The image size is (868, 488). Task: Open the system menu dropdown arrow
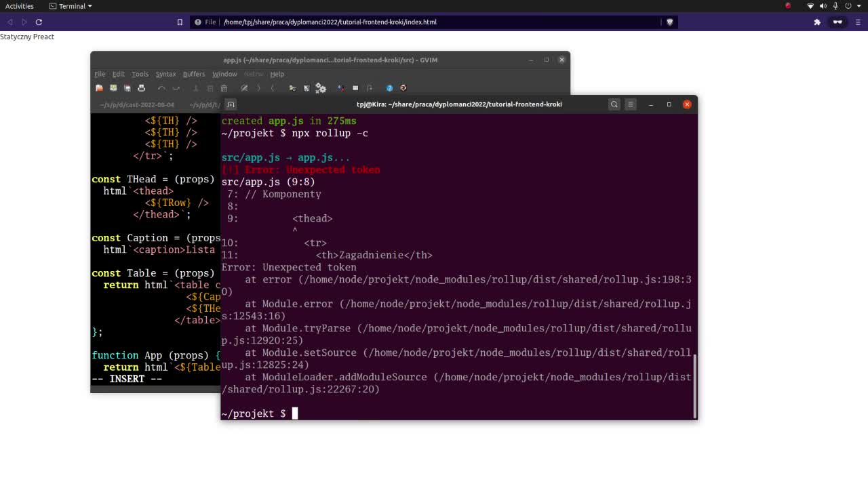click(x=859, y=6)
